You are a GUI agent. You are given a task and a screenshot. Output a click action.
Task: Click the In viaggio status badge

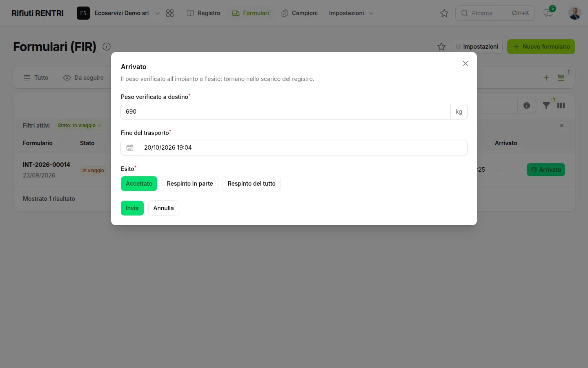pyautogui.click(x=93, y=171)
